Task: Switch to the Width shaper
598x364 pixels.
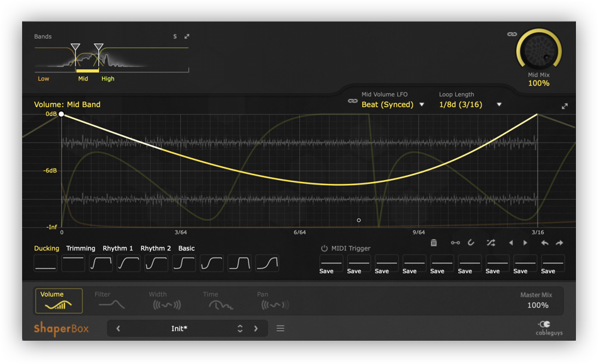Action: coord(166,301)
